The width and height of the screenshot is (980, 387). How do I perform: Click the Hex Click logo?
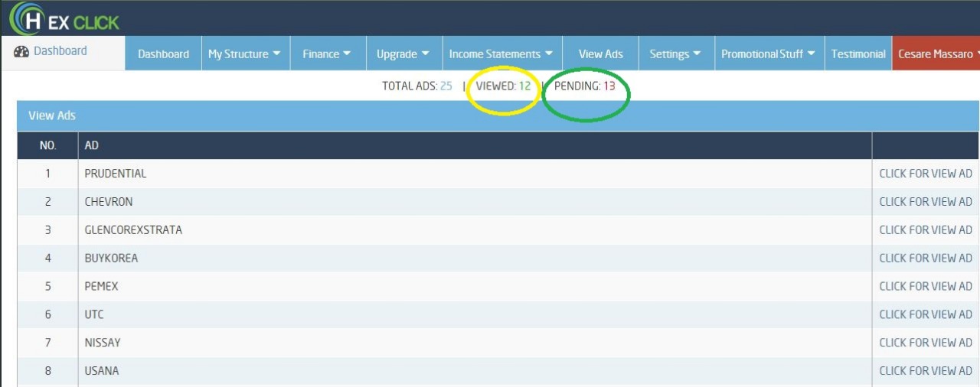[64, 18]
